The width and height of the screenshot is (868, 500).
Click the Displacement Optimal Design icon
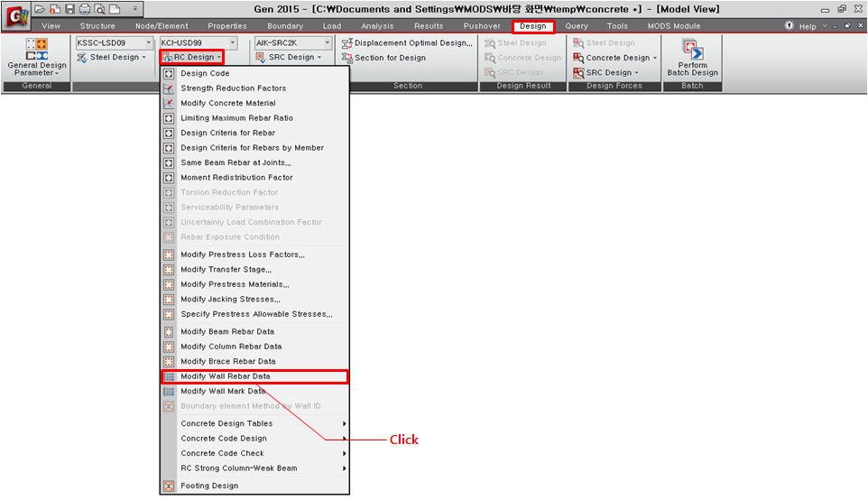347,43
